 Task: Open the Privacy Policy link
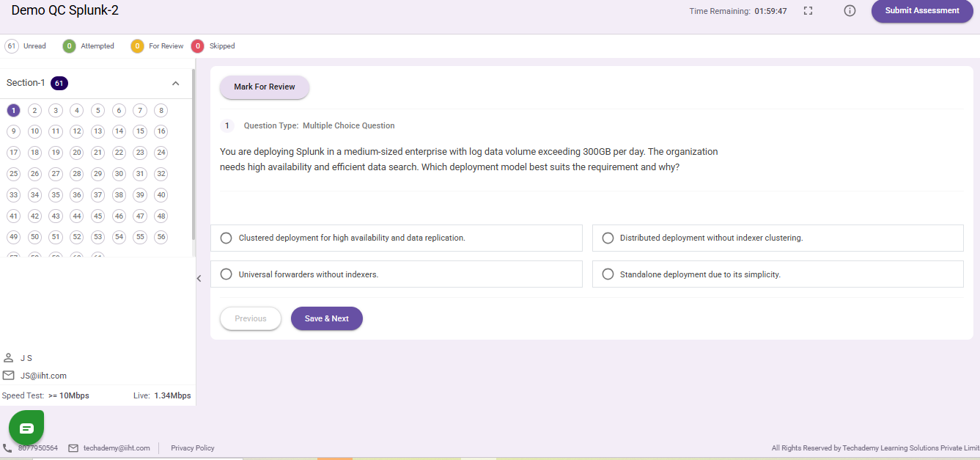[x=193, y=448]
